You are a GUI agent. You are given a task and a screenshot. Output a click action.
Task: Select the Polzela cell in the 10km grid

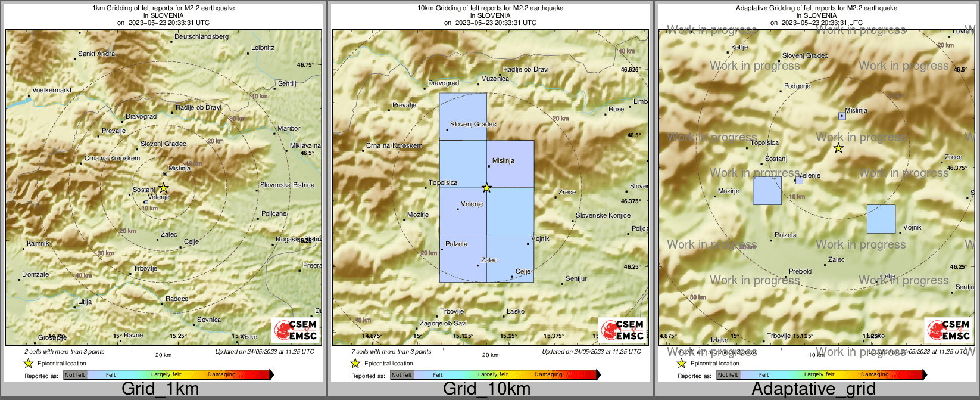463,259
